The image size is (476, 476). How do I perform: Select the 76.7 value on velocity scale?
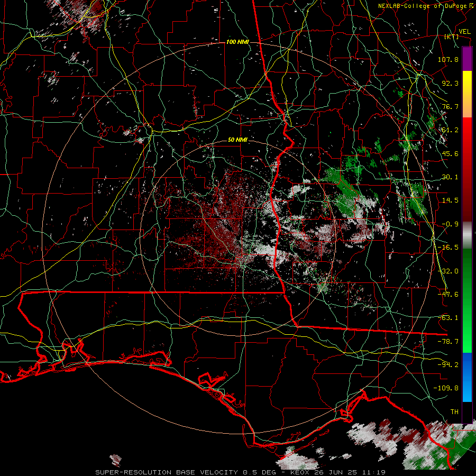[450, 106]
